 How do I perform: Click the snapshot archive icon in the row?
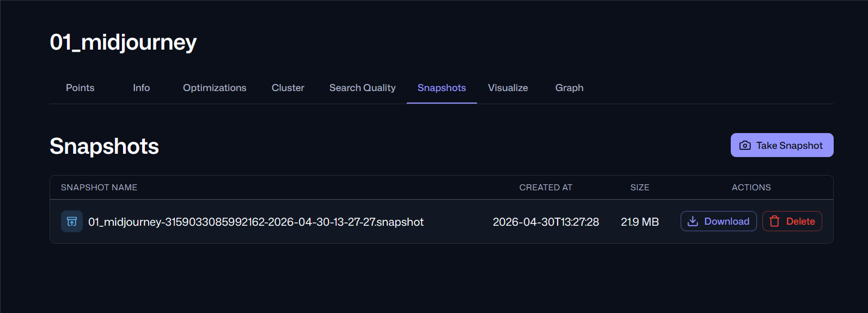click(72, 221)
